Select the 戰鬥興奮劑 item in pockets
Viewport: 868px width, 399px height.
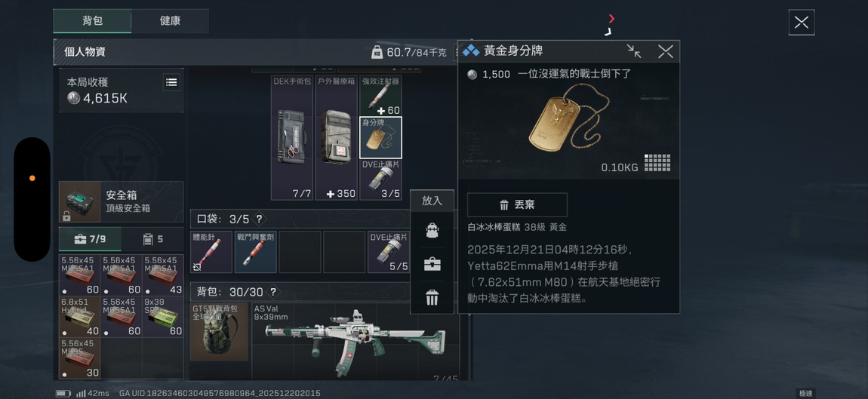coord(256,252)
